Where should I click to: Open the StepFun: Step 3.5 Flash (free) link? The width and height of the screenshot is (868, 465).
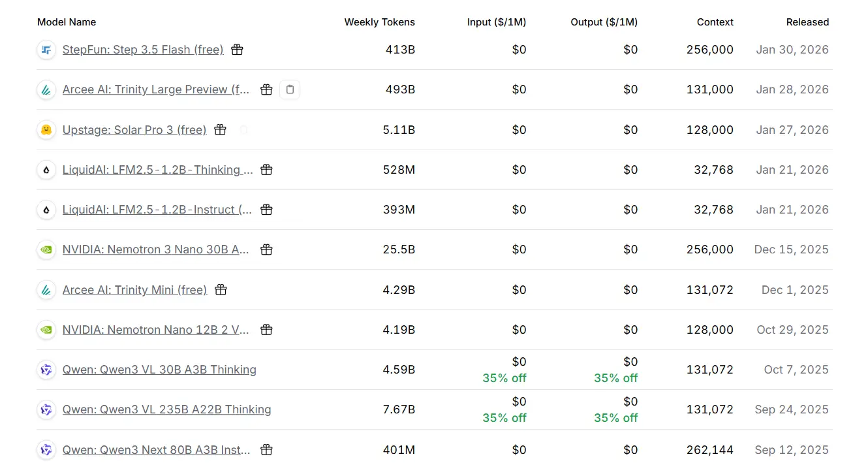point(143,50)
